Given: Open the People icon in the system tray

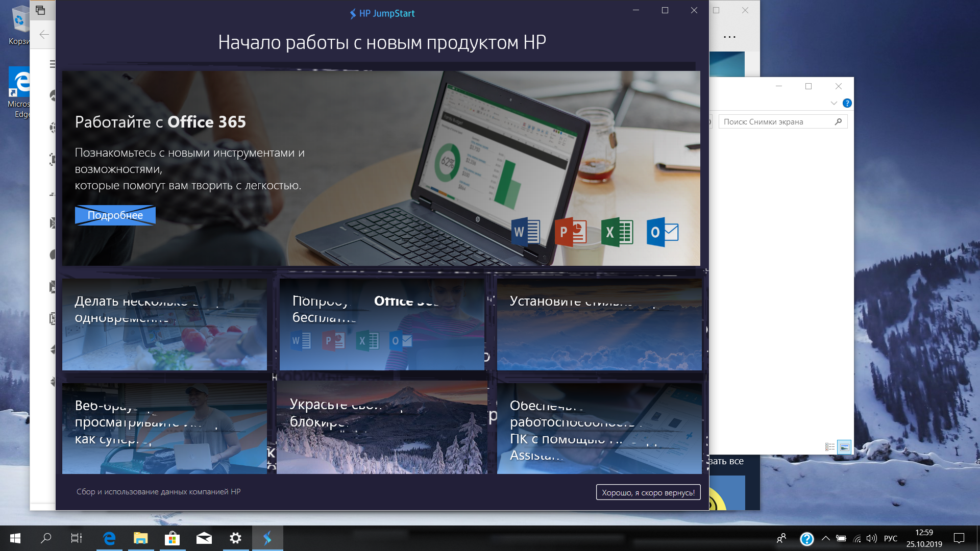Looking at the screenshot, I should click(x=781, y=538).
